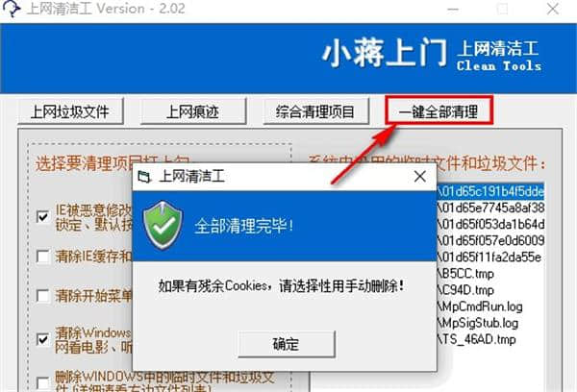The width and height of the screenshot is (577, 392).
Task: Open the 综合清理项目 tab
Action: tap(315, 111)
